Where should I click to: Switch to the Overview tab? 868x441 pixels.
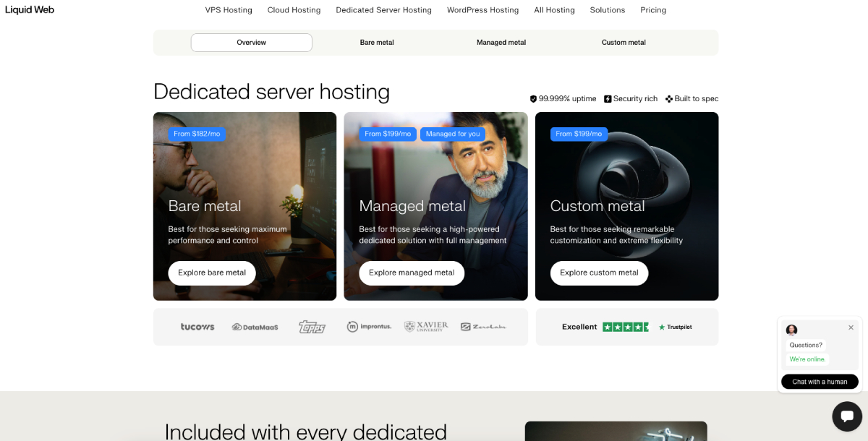point(251,43)
